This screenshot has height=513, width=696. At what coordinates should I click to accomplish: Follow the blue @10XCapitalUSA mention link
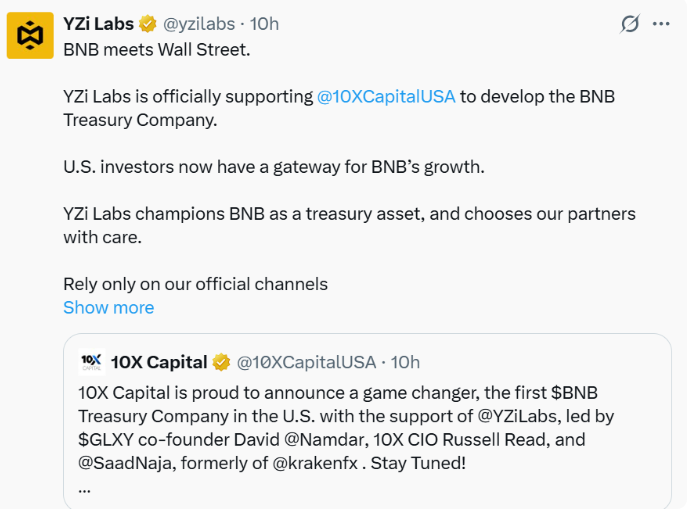(386, 96)
